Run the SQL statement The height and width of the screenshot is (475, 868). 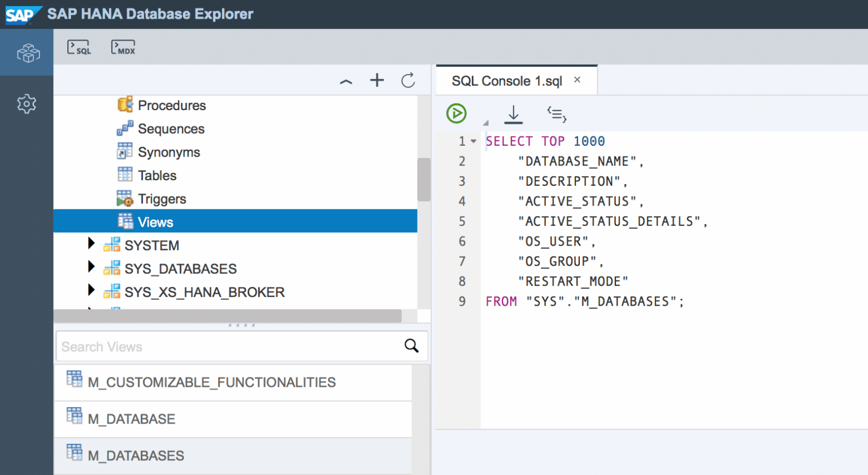click(457, 114)
